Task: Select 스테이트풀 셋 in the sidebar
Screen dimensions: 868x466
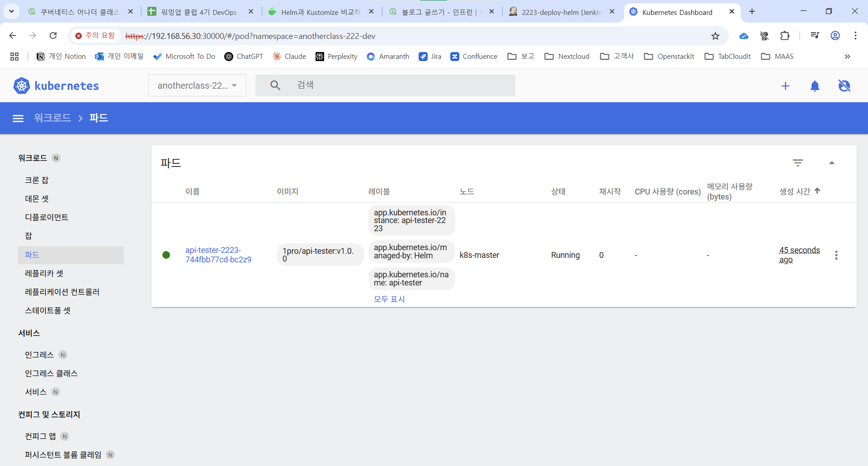Action: pyautogui.click(x=47, y=310)
